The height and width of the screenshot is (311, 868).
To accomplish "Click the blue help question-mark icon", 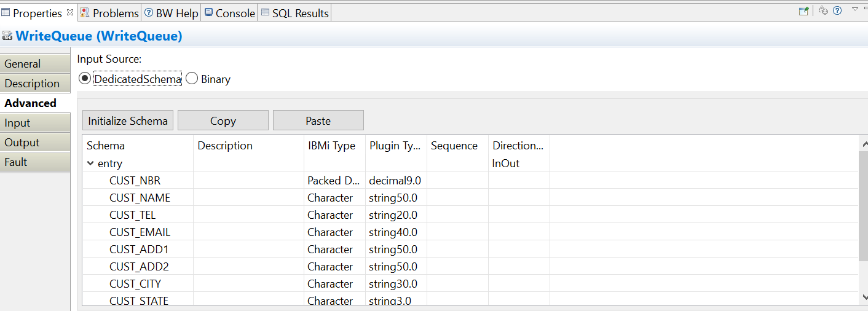I will click(837, 10).
